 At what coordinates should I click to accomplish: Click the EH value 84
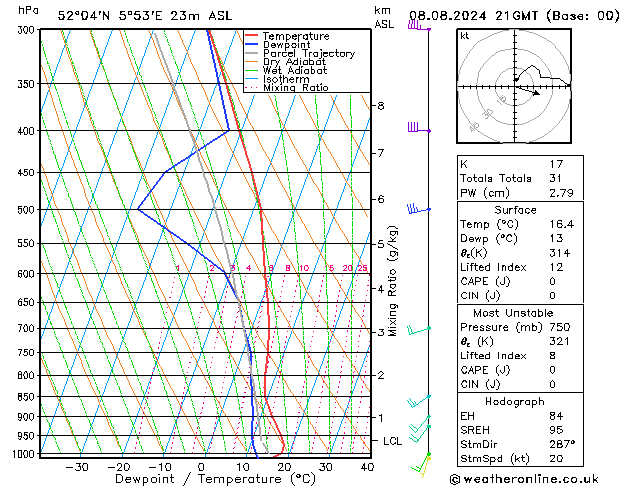(556, 416)
